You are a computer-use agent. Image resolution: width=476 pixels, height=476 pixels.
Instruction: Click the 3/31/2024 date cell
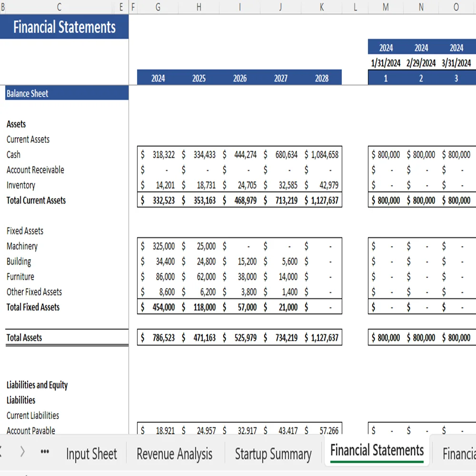(456, 63)
